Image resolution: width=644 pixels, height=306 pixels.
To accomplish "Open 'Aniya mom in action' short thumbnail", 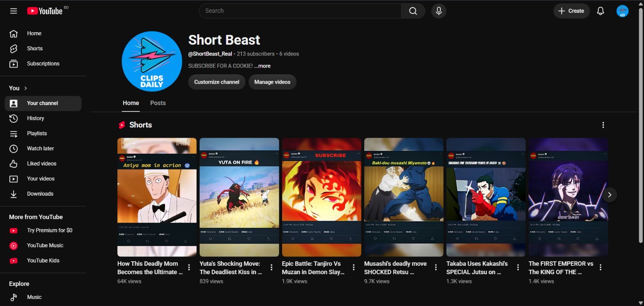I will pyautogui.click(x=157, y=197).
